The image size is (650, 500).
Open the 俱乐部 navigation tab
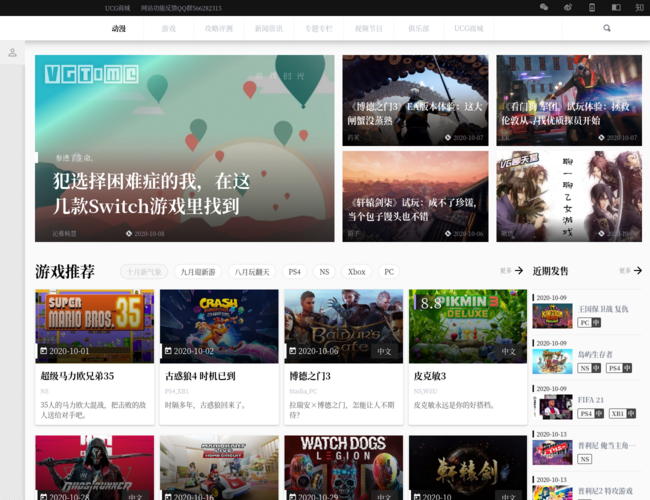click(419, 29)
